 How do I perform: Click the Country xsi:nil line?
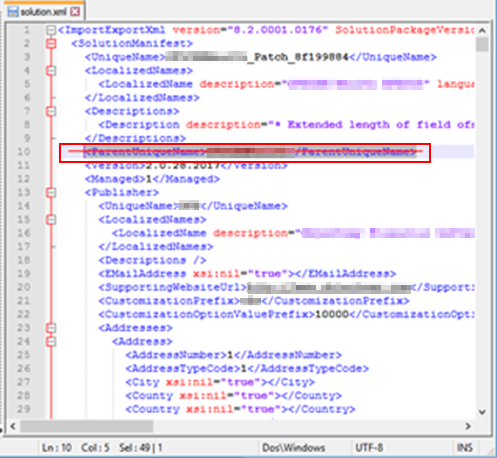tap(240, 409)
